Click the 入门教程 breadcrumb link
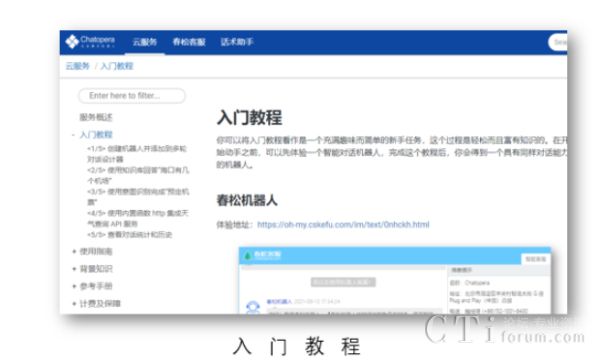 (117, 66)
